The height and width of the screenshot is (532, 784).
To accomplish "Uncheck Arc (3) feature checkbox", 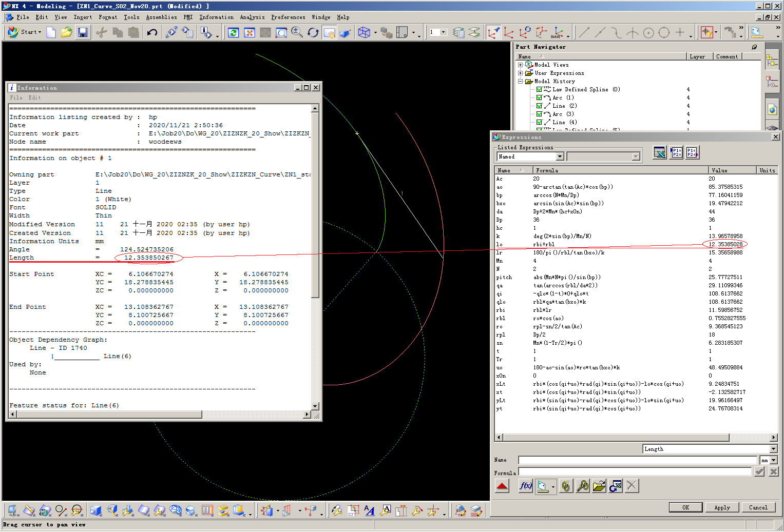I will 539,114.
